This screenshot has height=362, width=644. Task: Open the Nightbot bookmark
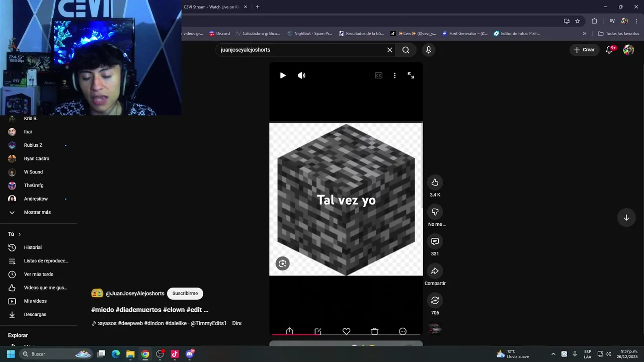click(309, 34)
